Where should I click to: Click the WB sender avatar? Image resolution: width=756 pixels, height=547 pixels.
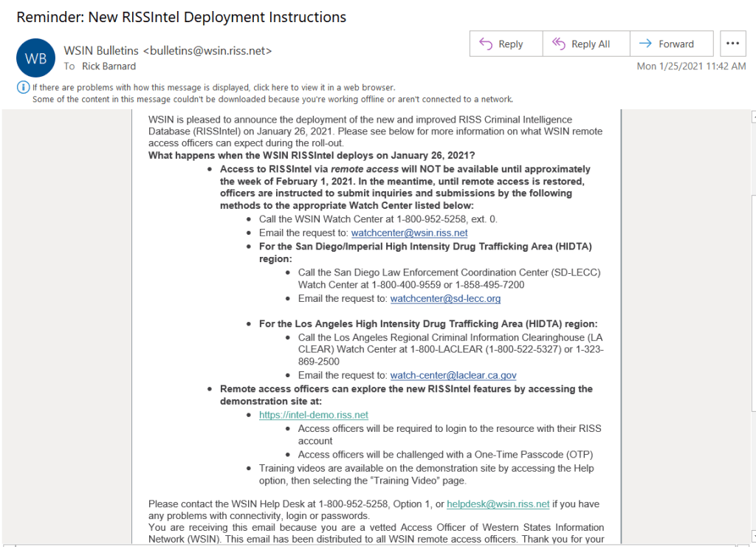click(35, 58)
